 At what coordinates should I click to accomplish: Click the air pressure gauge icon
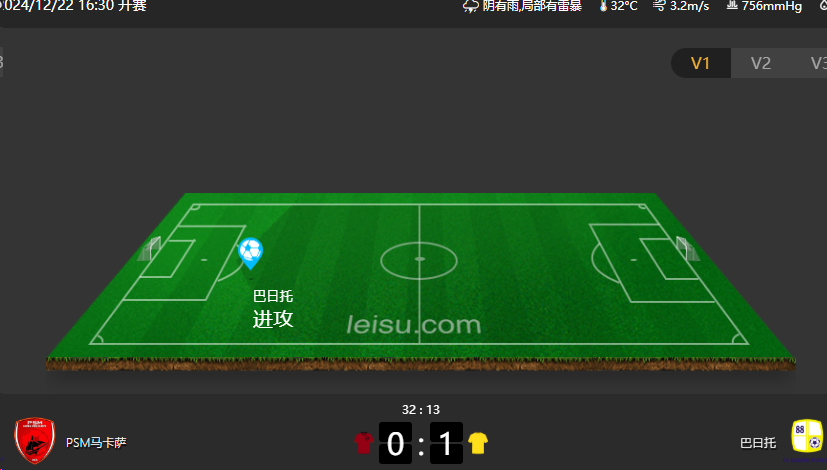(732, 5)
